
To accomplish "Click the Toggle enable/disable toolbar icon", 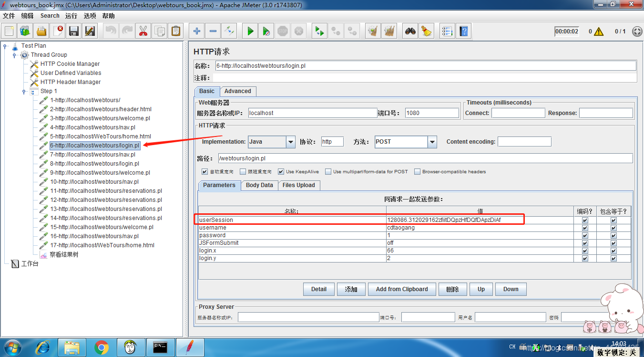I will 229,31.
